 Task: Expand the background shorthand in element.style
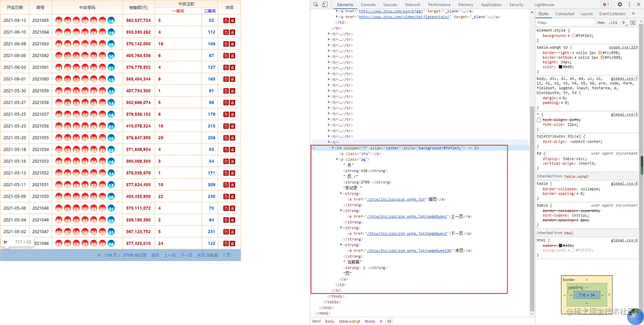[569, 36]
